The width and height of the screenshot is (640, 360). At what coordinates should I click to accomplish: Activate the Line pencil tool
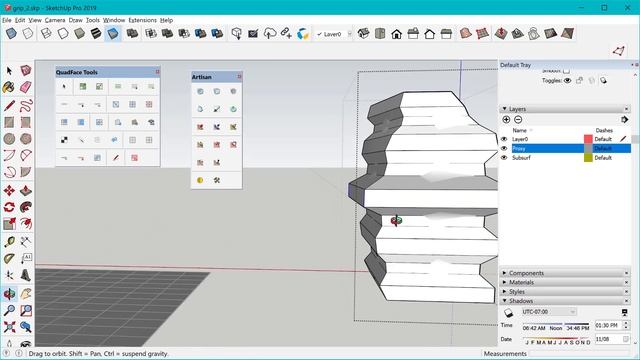point(9,106)
